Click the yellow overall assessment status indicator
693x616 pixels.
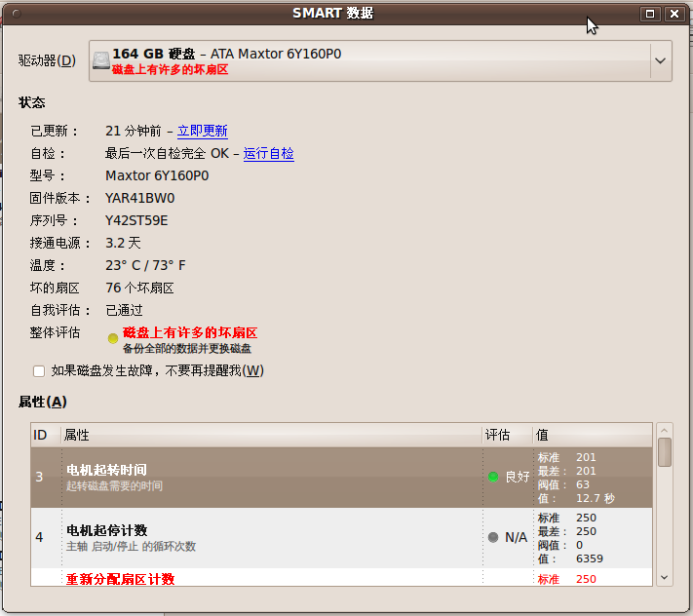click(x=113, y=338)
